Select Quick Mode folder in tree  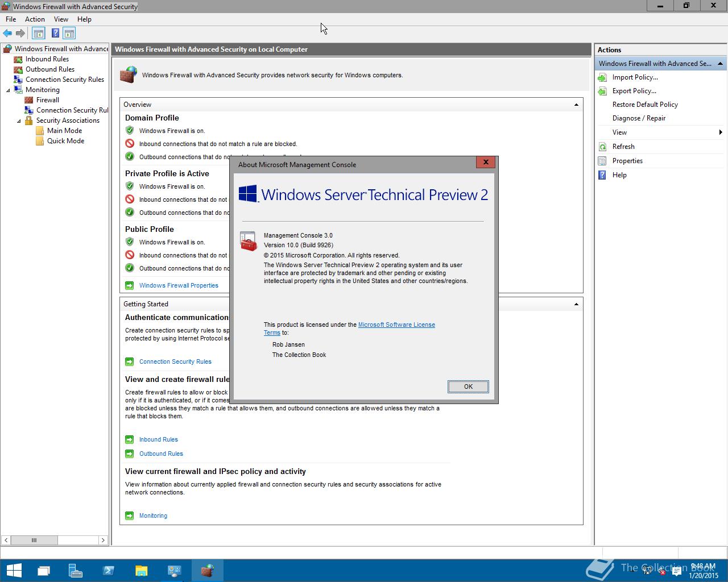[x=65, y=141]
